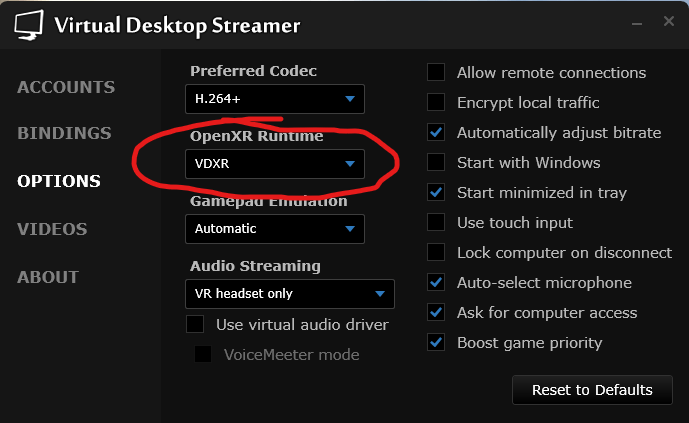Go to the VIDEOS tab
The height and width of the screenshot is (423, 689).
[52, 229]
